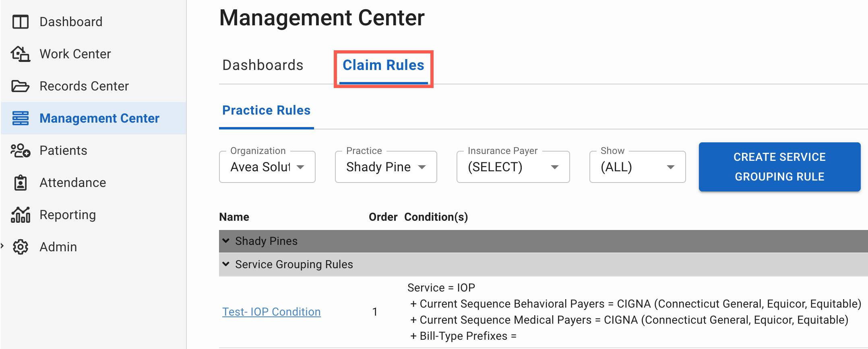The width and height of the screenshot is (868, 349).
Task: Click the Attendance badge icon
Action: (x=21, y=183)
